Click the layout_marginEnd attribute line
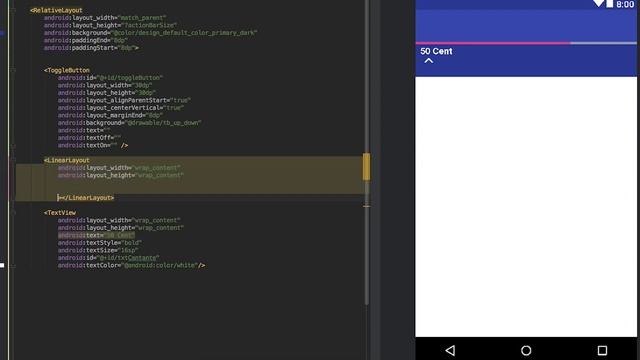640x360 pixels. (110, 115)
